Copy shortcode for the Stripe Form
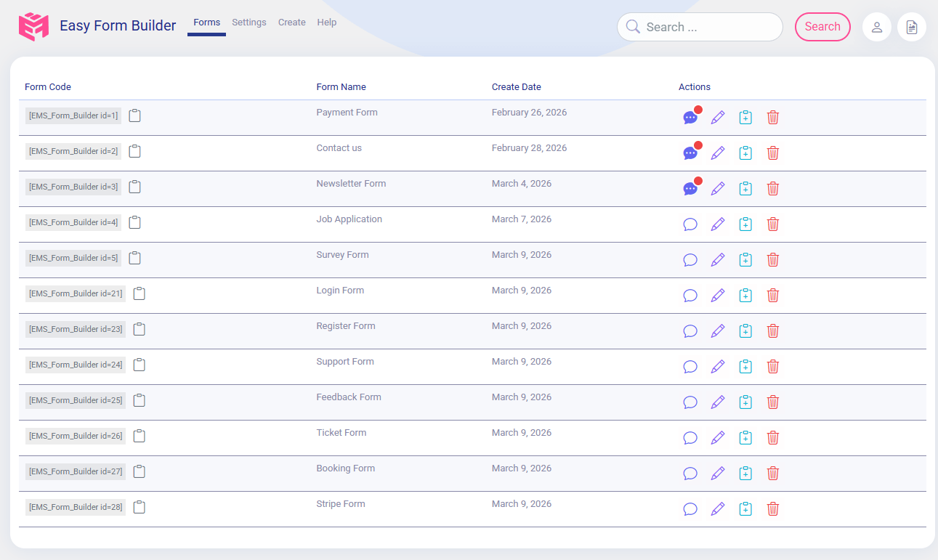Screen dimensions: 938x560 click(x=139, y=506)
